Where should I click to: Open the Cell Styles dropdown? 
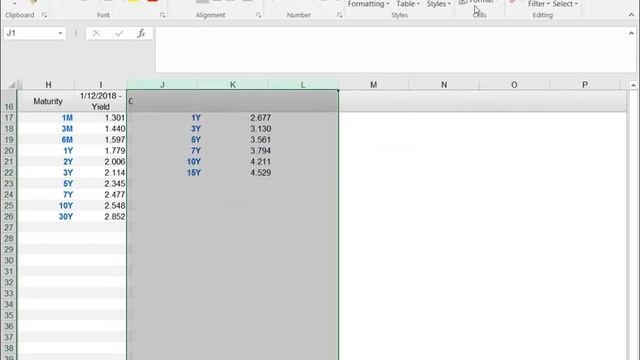pos(438,4)
